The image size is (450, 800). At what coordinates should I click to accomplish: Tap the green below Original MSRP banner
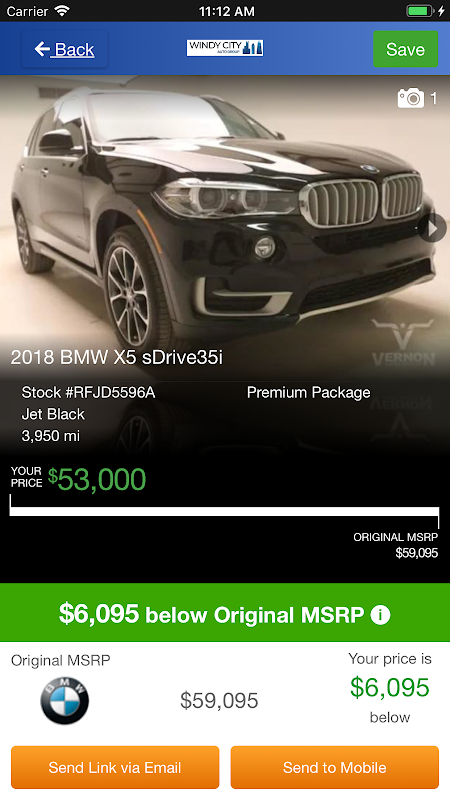point(225,612)
